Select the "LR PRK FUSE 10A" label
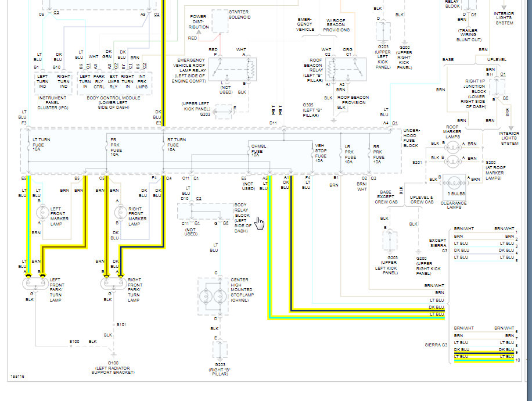The image size is (532, 401). (x=350, y=155)
